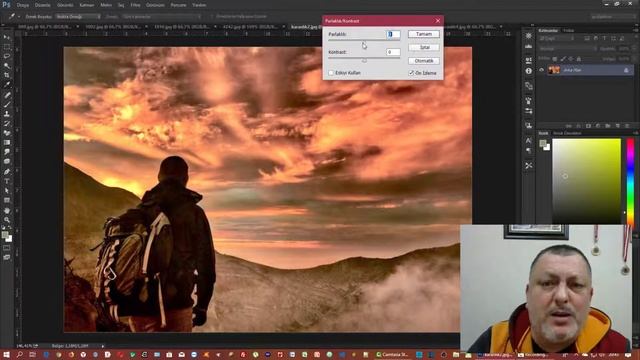
Task: Open the Histogram panel icon in dock
Action: point(529,46)
